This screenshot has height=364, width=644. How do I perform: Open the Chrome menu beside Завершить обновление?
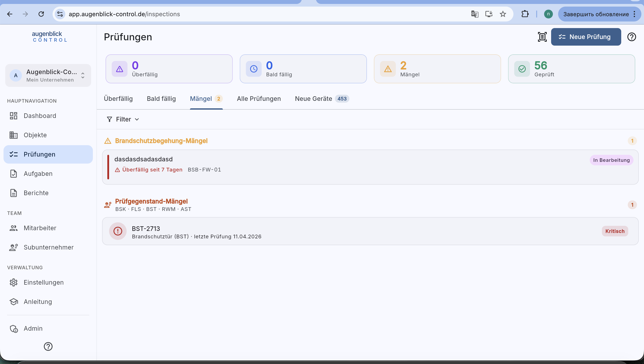point(634,14)
